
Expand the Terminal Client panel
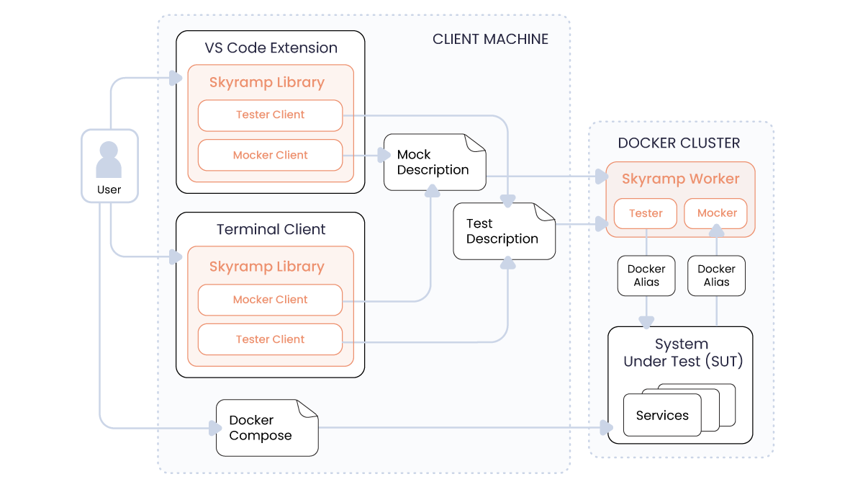coord(270,229)
